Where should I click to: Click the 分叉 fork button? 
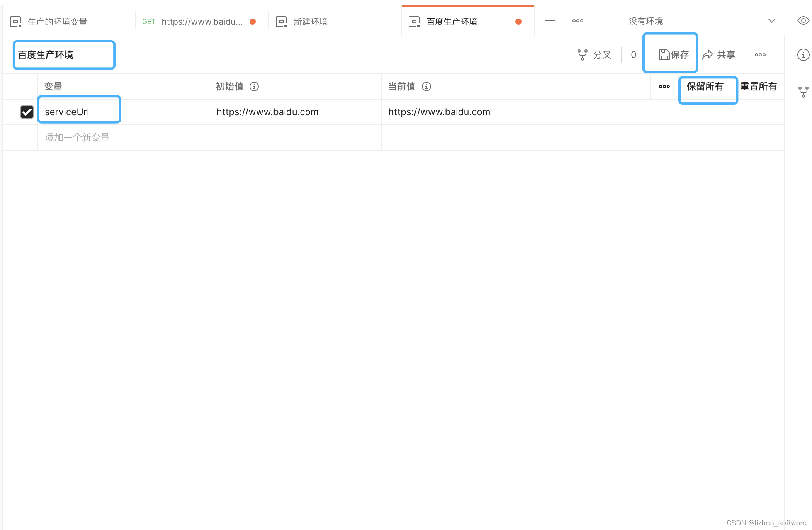click(x=594, y=55)
